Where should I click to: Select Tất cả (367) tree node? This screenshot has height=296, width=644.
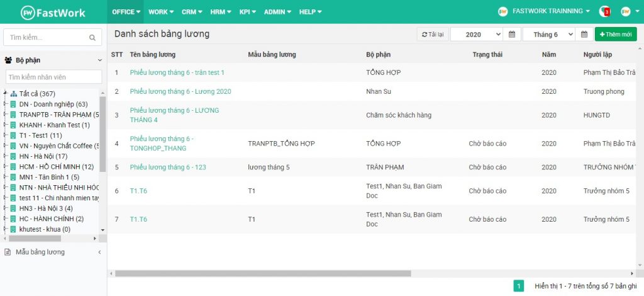pyautogui.click(x=37, y=94)
